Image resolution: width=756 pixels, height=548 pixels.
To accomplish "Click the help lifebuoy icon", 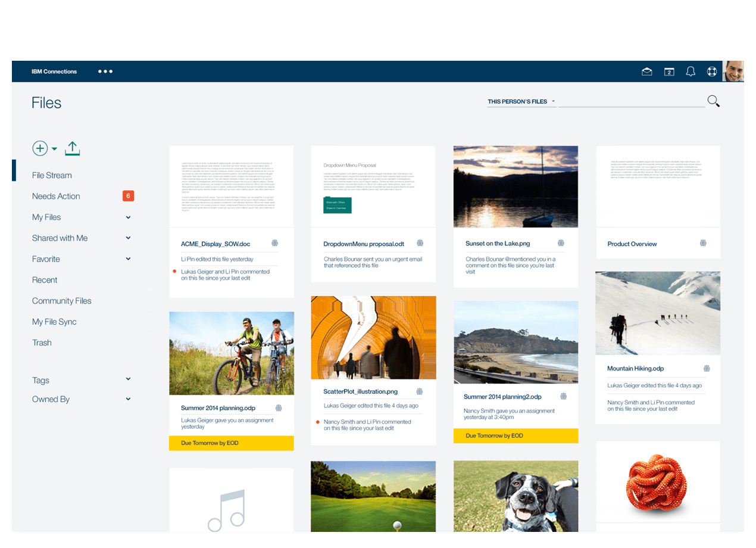I will tap(711, 71).
